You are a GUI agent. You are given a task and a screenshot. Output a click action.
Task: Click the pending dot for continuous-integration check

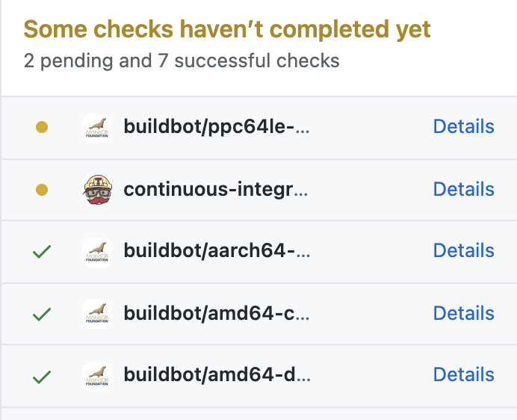click(42, 190)
